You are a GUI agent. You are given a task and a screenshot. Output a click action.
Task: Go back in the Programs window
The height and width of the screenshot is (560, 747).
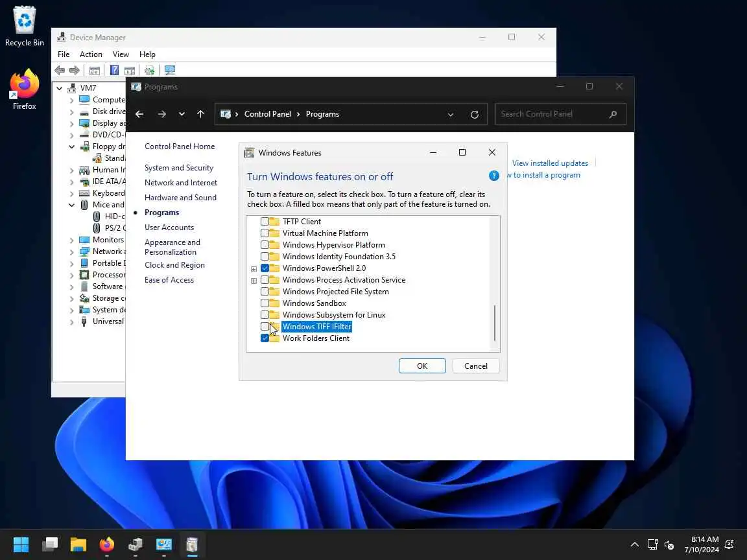139,114
